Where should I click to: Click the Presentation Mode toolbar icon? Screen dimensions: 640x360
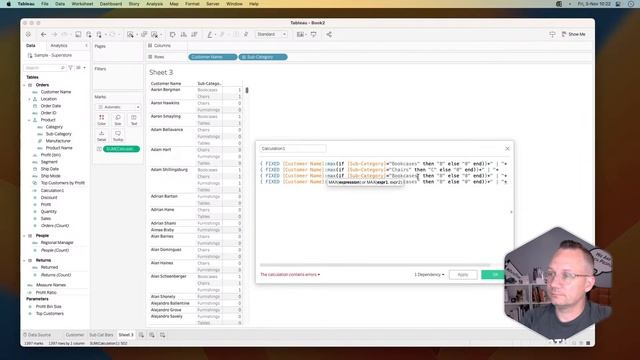(x=313, y=35)
